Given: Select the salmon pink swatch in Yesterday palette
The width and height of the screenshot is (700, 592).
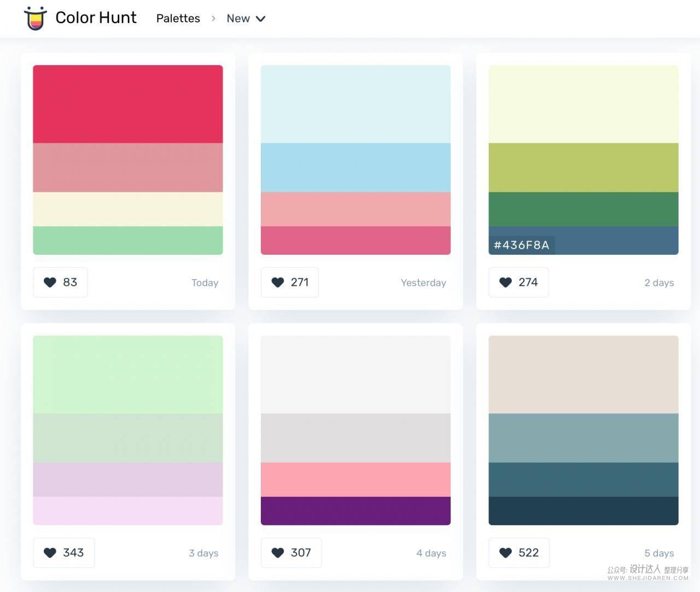Looking at the screenshot, I should (355, 209).
